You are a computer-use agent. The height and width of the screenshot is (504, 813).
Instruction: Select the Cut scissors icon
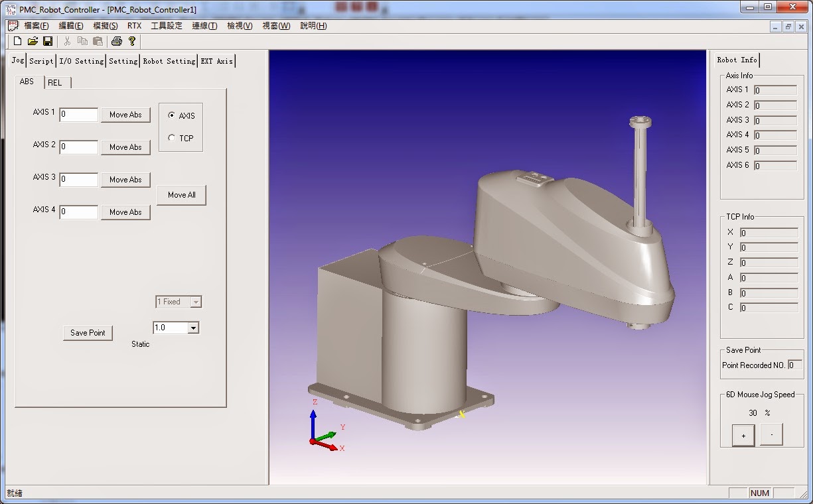tap(67, 41)
